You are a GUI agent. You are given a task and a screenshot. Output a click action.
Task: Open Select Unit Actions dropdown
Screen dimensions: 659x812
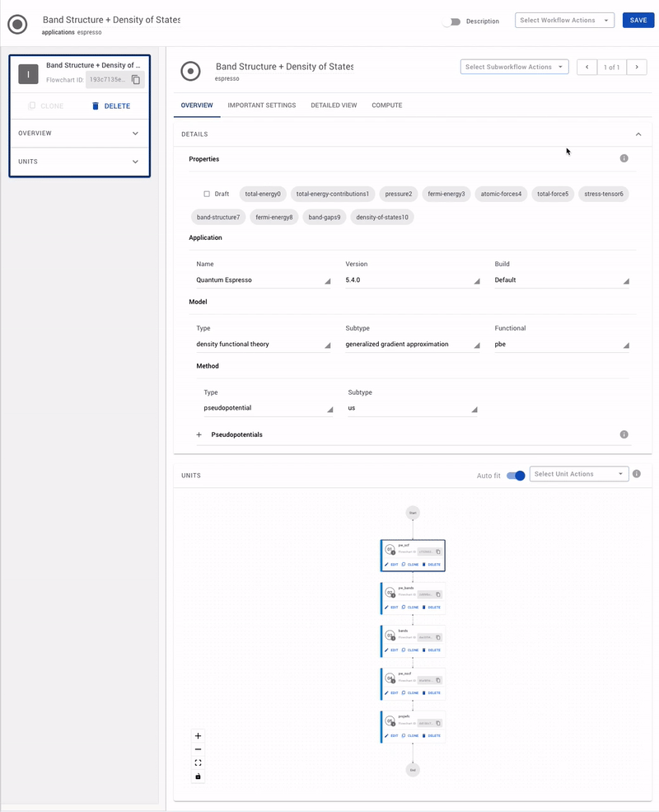(579, 474)
